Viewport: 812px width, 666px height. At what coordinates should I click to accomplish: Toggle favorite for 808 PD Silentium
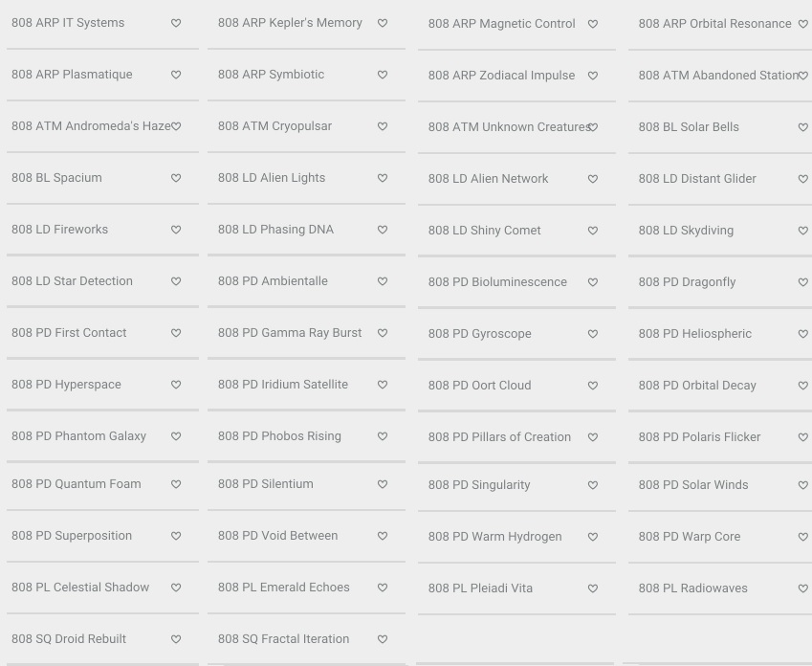click(383, 484)
